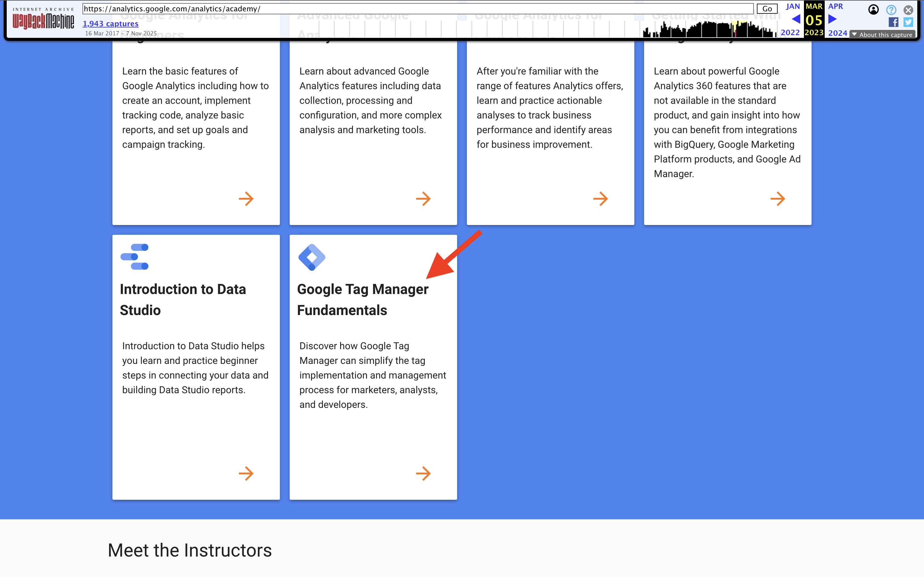This screenshot has height=577, width=924.
Task: Share this capture on Facebook
Action: [893, 22]
